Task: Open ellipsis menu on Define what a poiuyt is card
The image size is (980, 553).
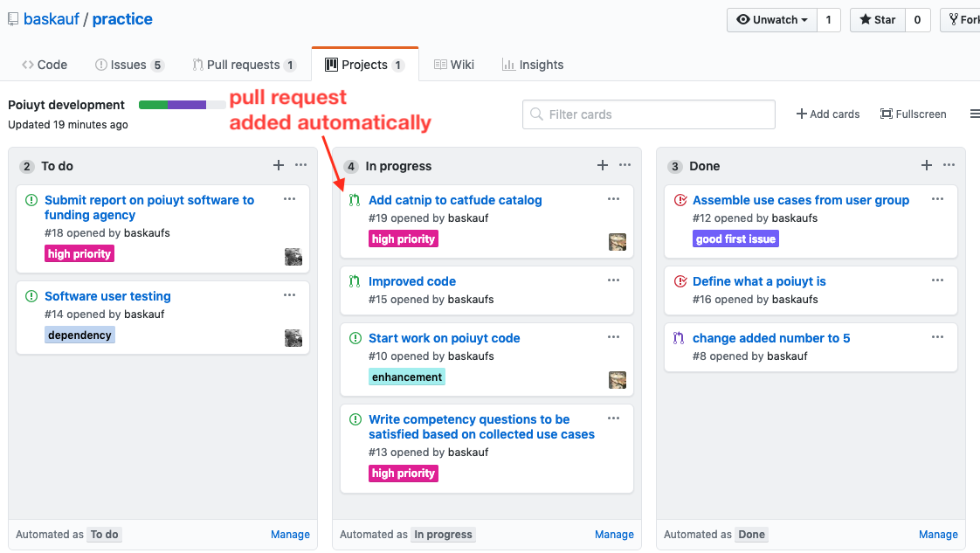Action: tap(937, 280)
